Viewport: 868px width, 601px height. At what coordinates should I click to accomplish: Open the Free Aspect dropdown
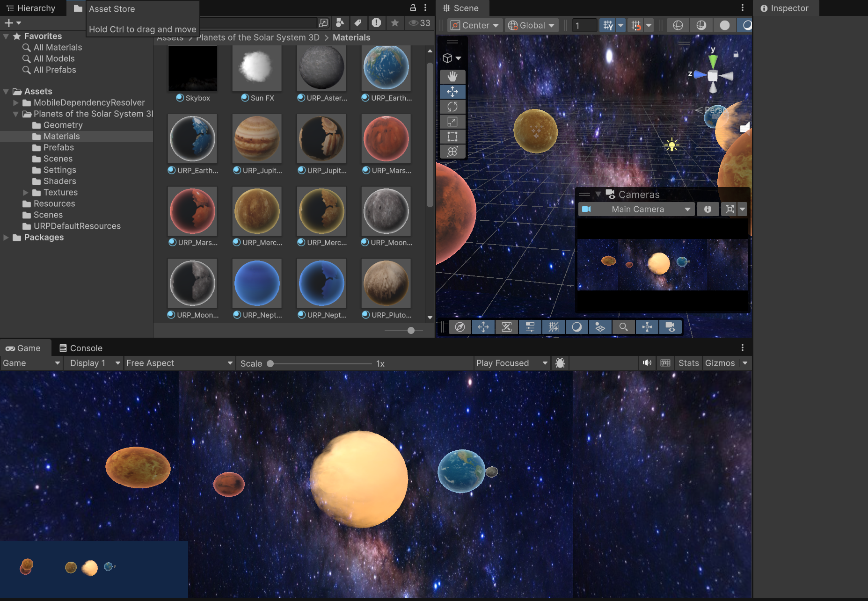[179, 363]
